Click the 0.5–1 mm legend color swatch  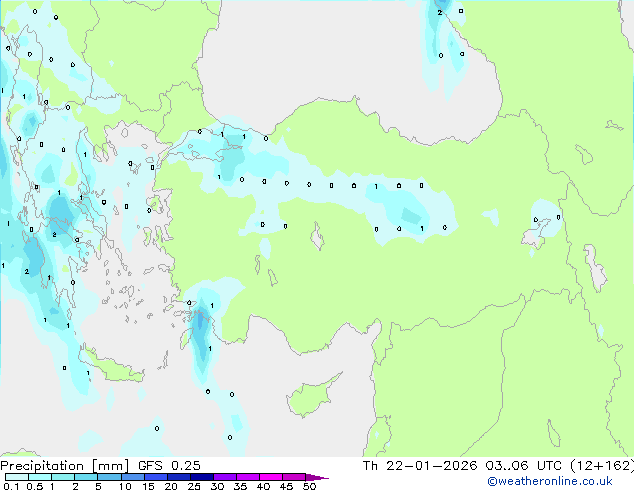coord(40,477)
